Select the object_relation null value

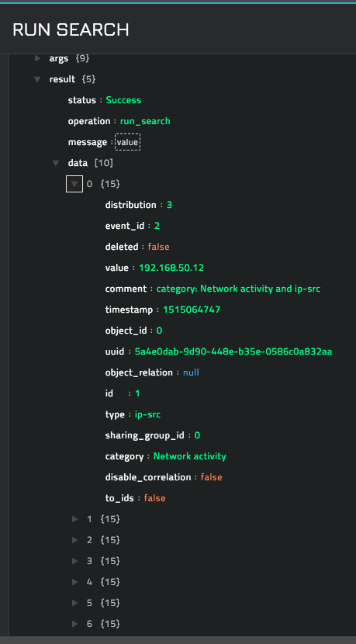click(191, 372)
